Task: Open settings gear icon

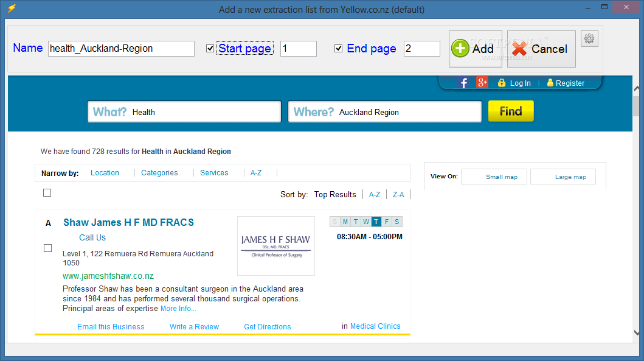Action: (x=589, y=38)
